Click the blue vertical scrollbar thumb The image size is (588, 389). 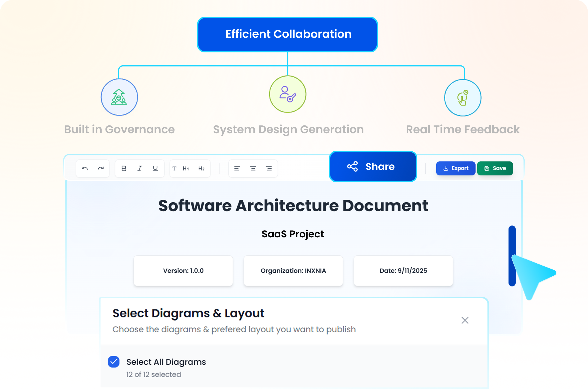tap(512, 256)
